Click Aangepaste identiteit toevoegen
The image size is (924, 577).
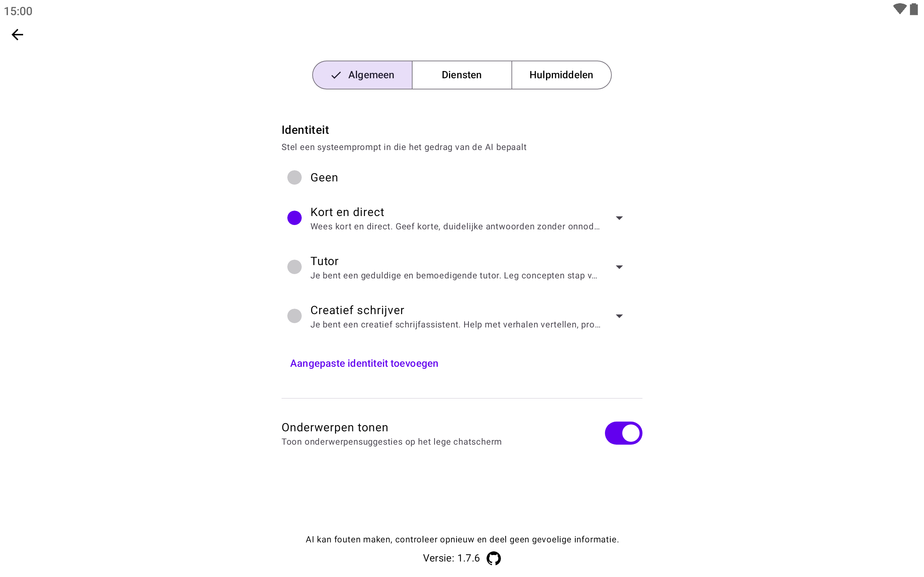click(x=364, y=363)
